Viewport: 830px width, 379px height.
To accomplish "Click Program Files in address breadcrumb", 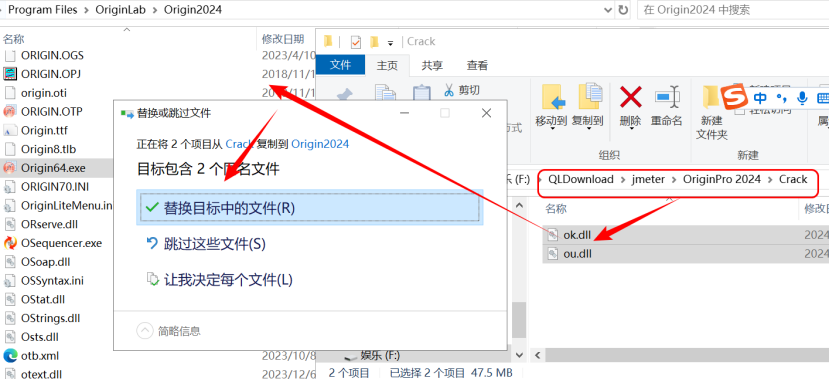I will 43,10.
